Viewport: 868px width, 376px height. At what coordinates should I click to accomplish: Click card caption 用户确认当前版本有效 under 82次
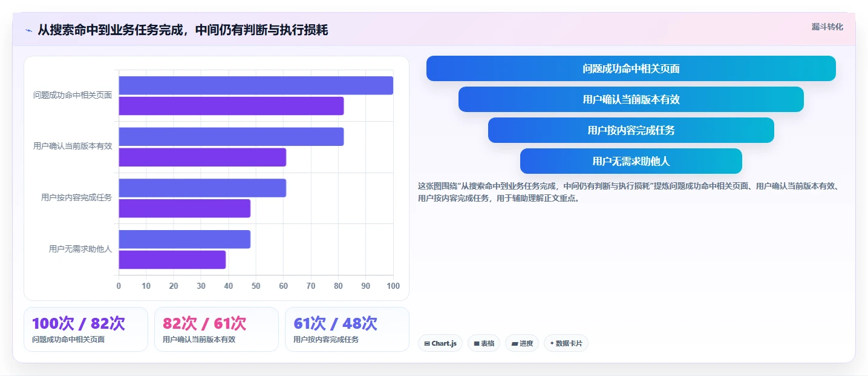point(199,340)
